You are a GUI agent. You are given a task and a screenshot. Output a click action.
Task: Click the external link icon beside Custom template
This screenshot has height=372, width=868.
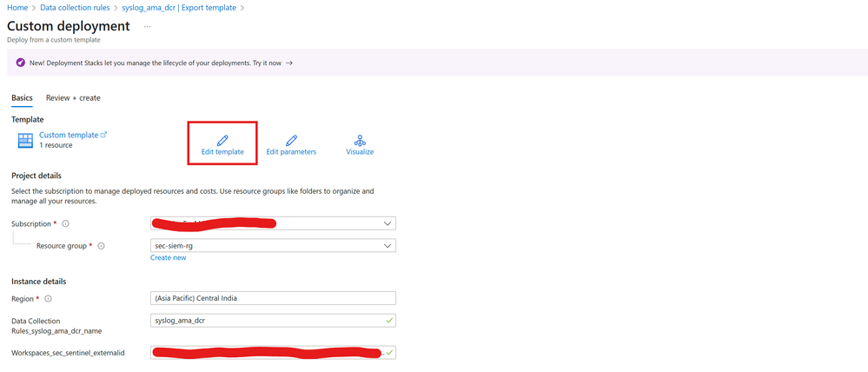(x=103, y=135)
